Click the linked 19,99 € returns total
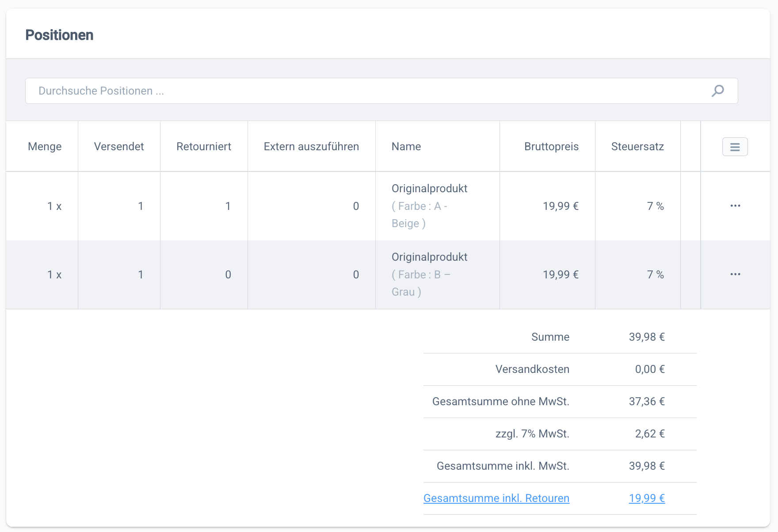The height and width of the screenshot is (532, 778). coord(647,498)
